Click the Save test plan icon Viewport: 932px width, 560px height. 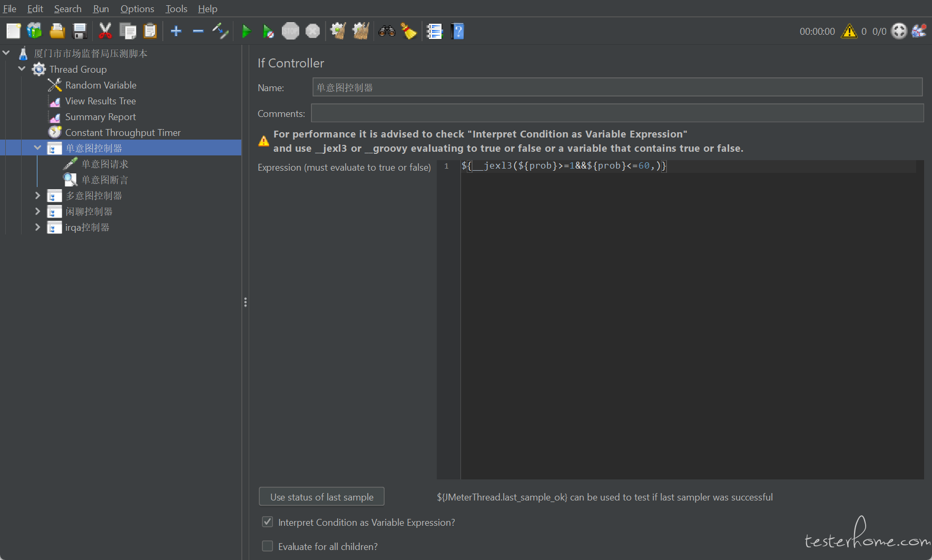click(x=80, y=32)
